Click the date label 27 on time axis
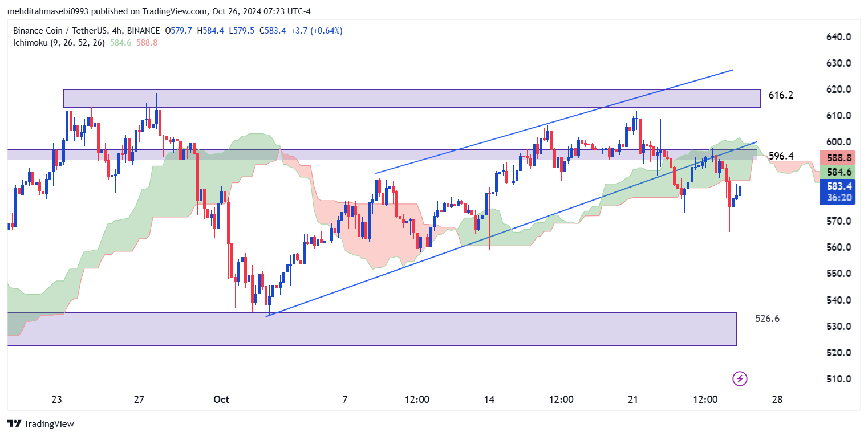Screen dimensions: 868x436 coord(139,400)
